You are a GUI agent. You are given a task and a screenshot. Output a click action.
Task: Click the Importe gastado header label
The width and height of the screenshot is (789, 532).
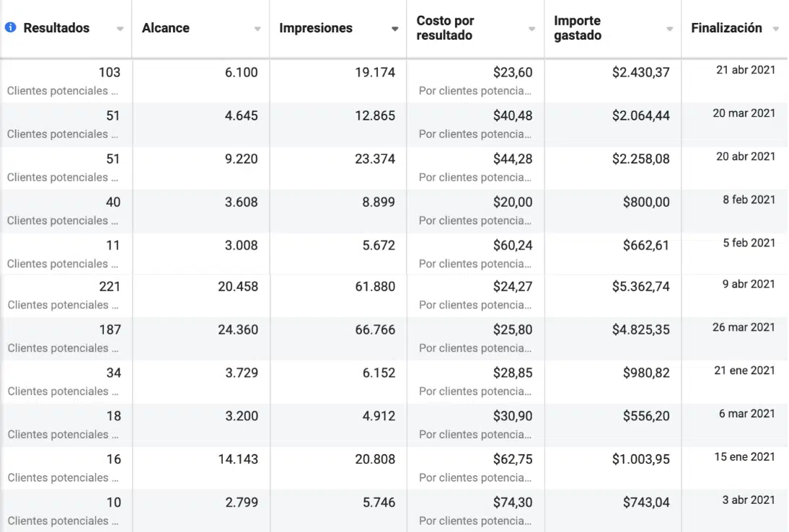click(x=578, y=28)
